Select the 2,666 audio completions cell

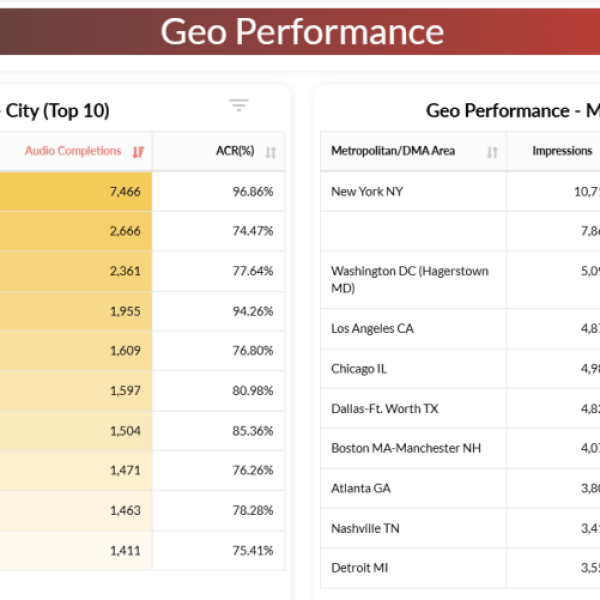76,231
